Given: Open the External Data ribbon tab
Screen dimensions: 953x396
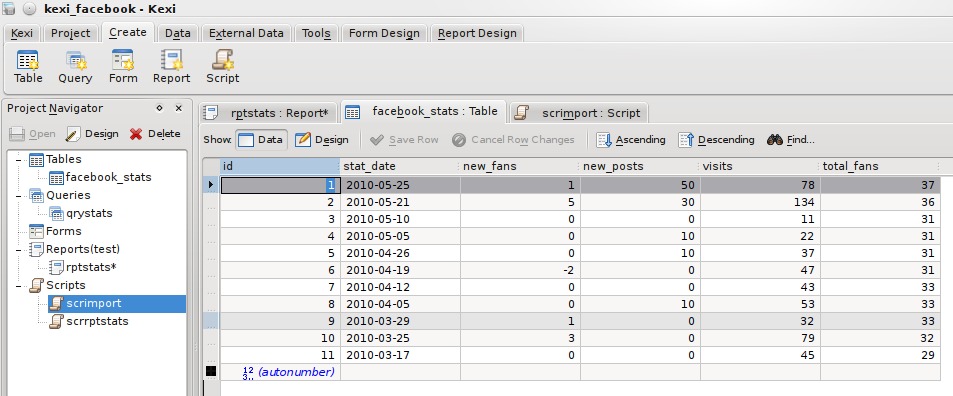Looking at the screenshot, I should [x=246, y=33].
